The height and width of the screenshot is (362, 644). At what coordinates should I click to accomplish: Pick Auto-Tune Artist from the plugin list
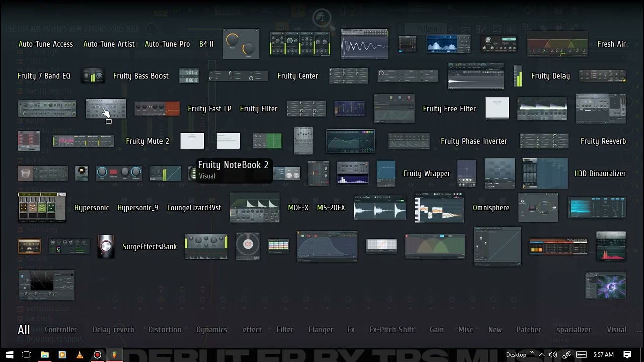[x=109, y=44]
